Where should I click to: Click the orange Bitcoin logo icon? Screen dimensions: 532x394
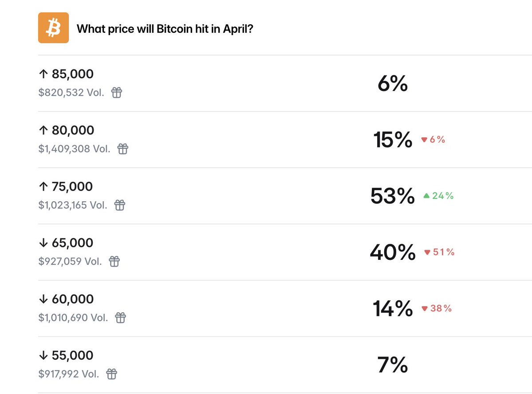click(x=53, y=28)
